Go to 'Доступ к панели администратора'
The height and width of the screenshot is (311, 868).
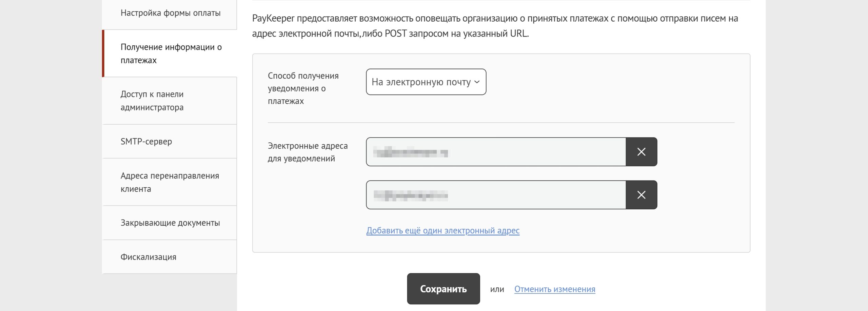[x=152, y=101]
